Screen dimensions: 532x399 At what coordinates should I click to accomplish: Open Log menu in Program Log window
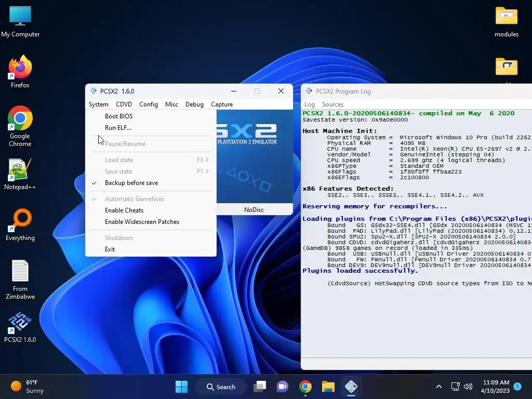pyautogui.click(x=310, y=104)
